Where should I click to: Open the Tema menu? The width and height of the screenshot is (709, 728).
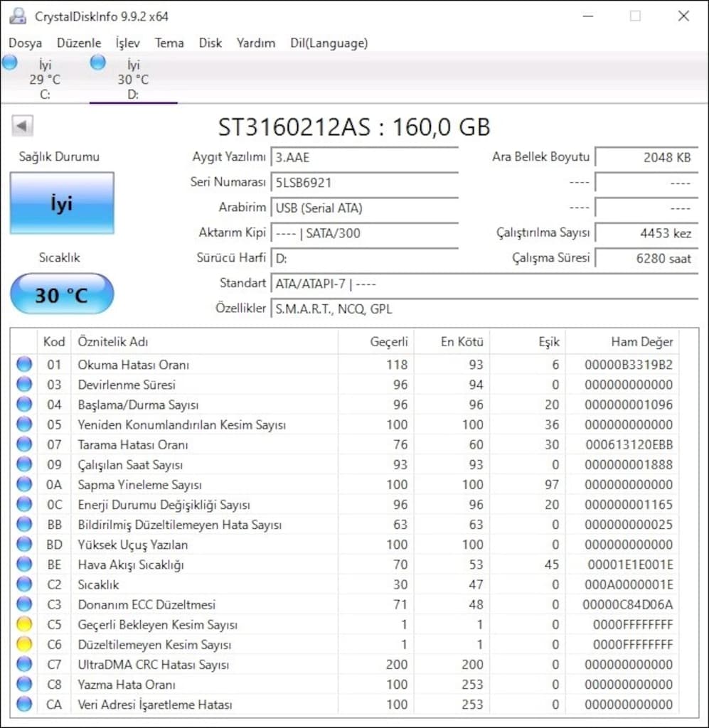click(x=169, y=43)
